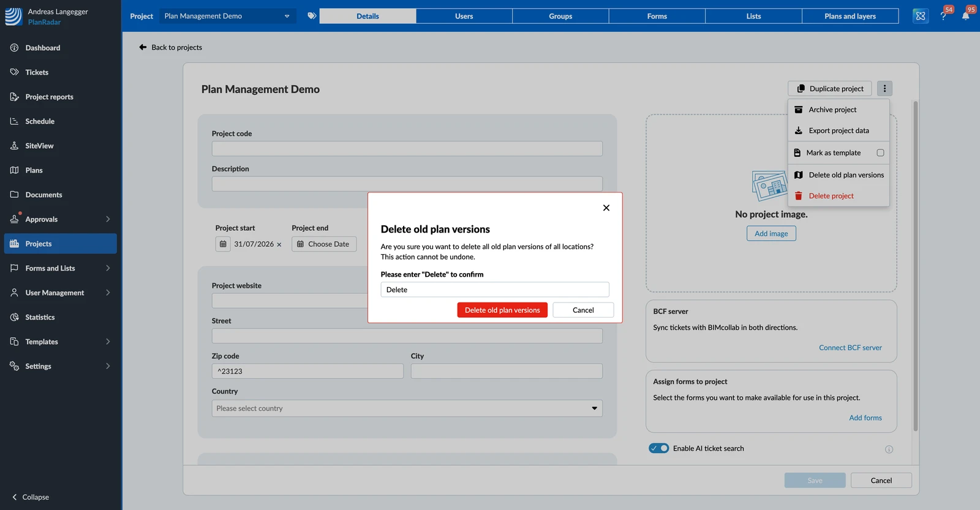Choose Delete project in the menu
This screenshot has height=510, width=980.
(x=839, y=196)
